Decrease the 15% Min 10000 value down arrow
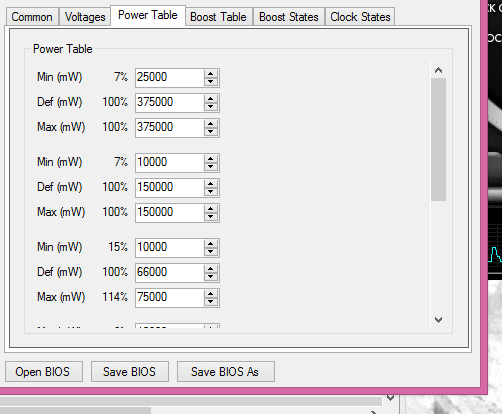Screen dimensions: 502x414 click(x=211, y=252)
